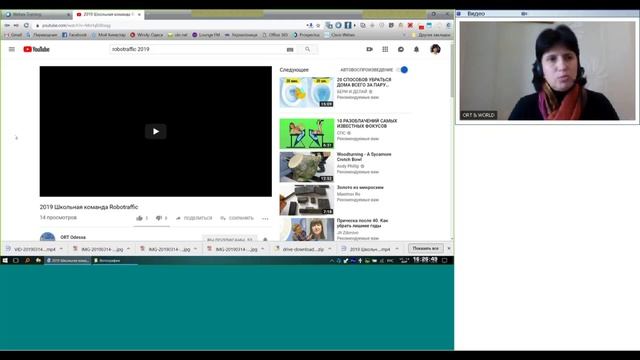Reload the page with refresh icon
Screen dimensions: 640x360
[x=26, y=25]
